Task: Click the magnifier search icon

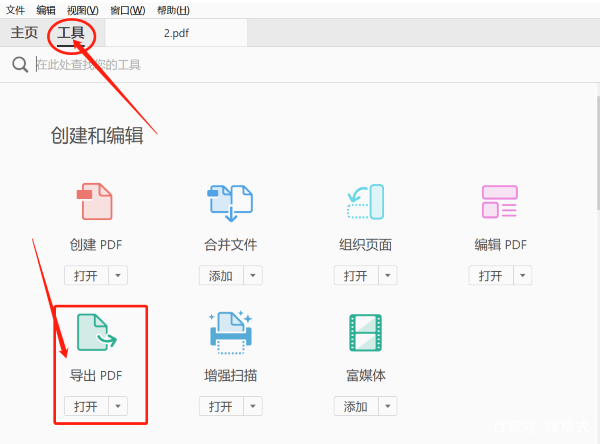Action: tap(20, 64)
